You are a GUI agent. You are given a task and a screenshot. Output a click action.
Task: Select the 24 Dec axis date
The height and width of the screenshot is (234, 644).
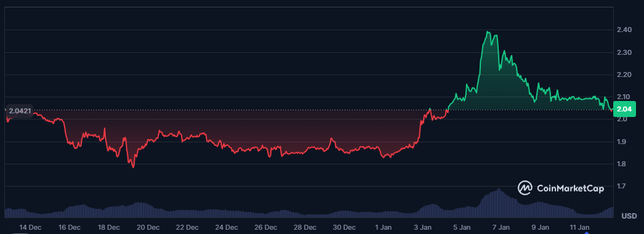[x=227, y=227]
